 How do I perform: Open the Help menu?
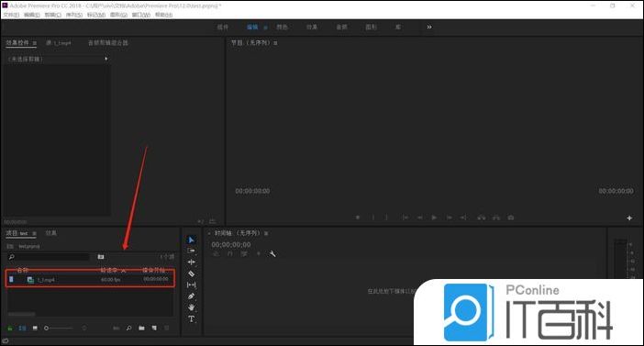pyautogui.click(x=164, y=15)
